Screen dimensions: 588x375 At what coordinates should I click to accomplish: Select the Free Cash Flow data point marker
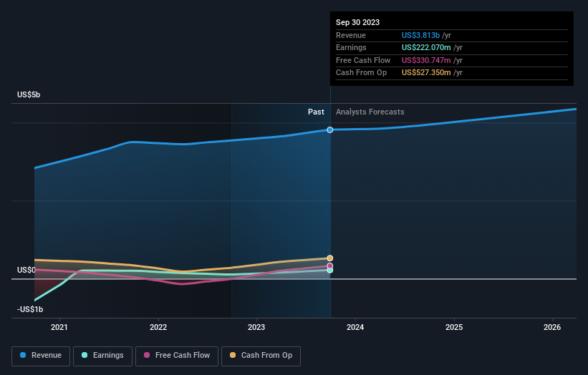tap(330, 266)
